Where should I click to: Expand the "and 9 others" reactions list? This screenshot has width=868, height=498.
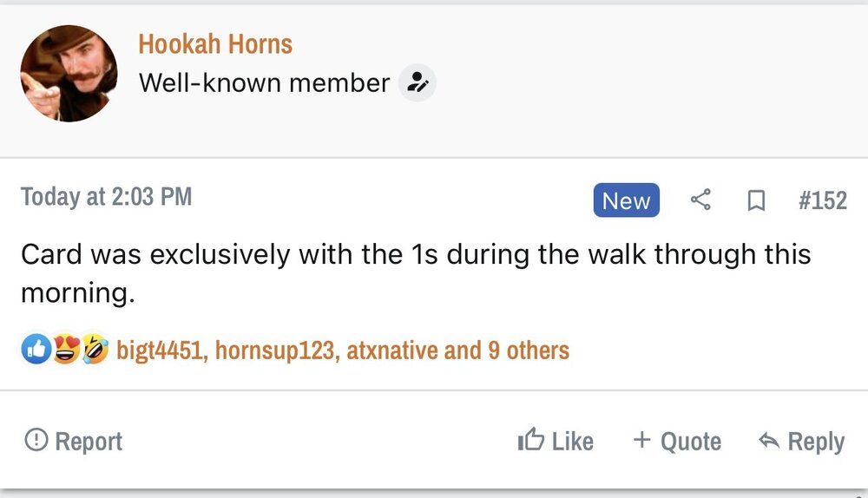(x=507, y=351)
